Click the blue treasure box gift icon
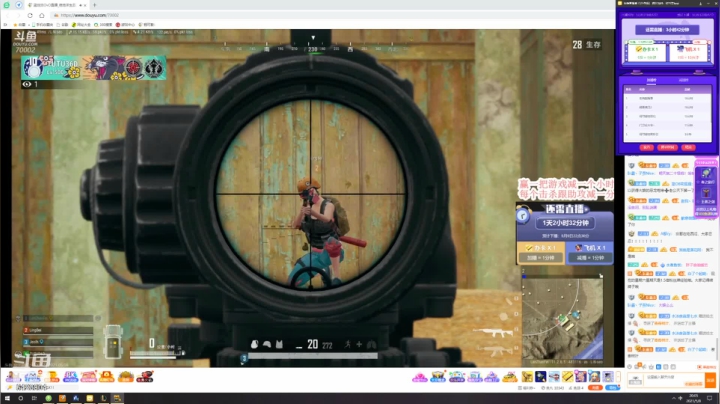 tap(438, 377)
